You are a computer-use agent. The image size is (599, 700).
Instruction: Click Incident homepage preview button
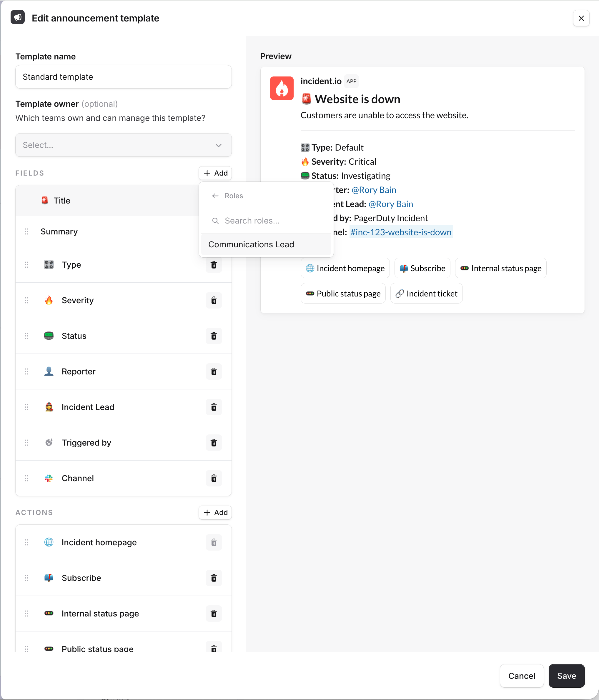[345, 268]
